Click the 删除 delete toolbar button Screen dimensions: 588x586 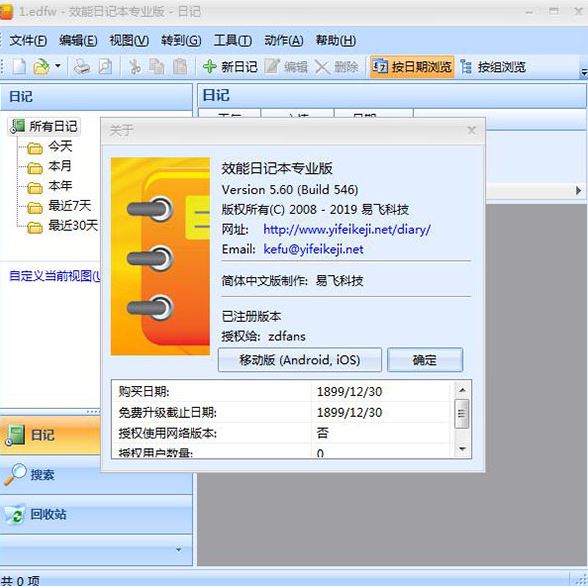336,67
